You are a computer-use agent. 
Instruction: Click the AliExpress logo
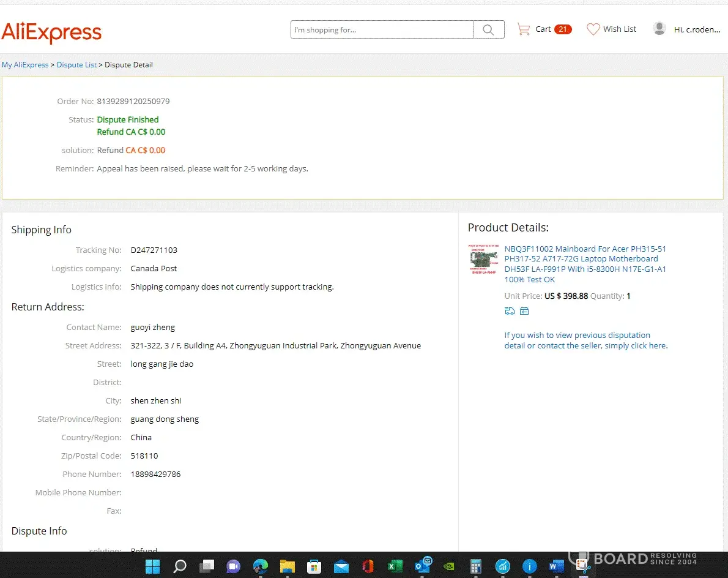click(51, 32)
